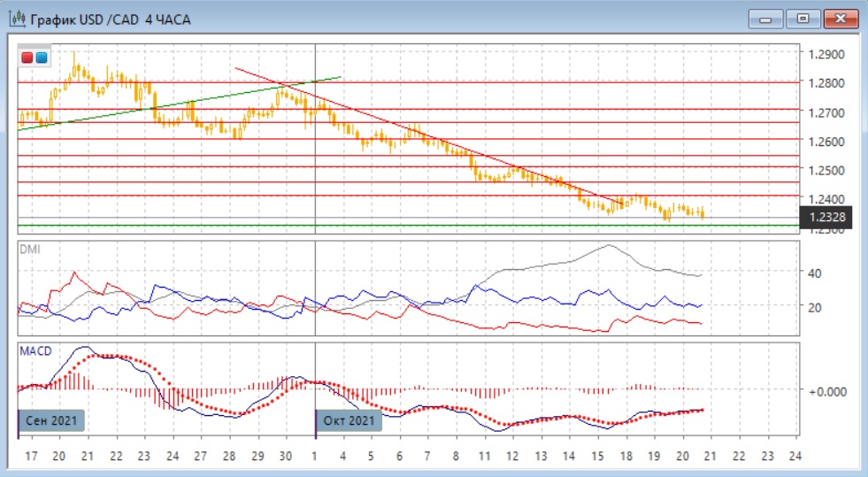This screenshot has height=477, width=868.
Task: Minimize the USD/CAD chart window
Action: [x=765, y=18]
